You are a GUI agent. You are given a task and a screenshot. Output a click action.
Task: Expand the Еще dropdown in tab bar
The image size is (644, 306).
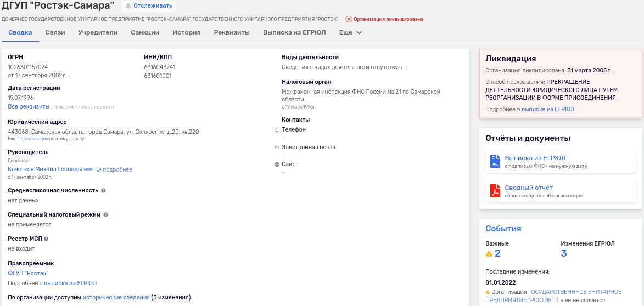pos(351,32)
